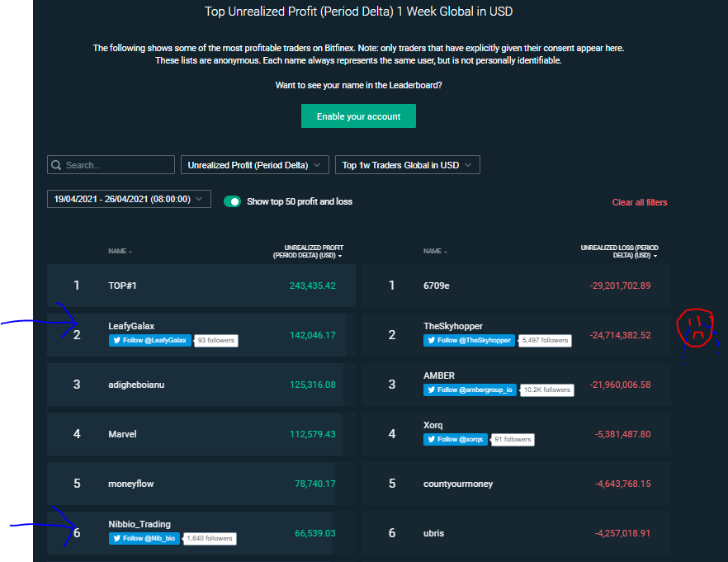Select the Marvel trader name
Screen dimensions: 728x562
[x=122, y=434]
